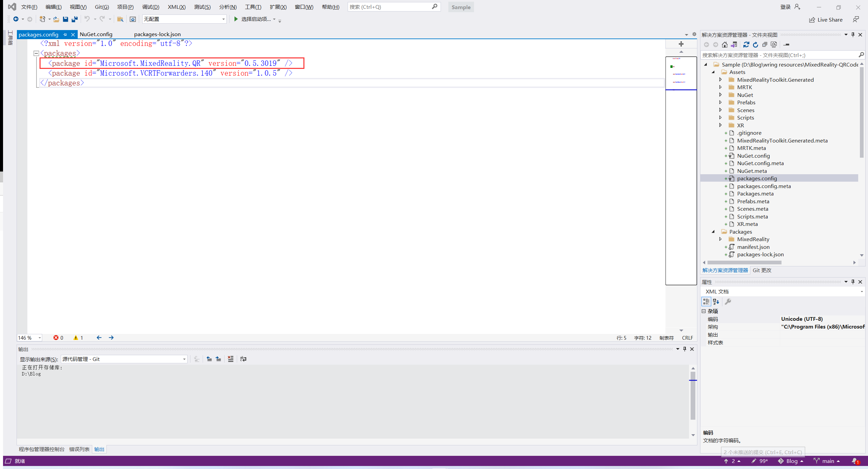
Task: Switch between solutions and folder view icon
Action: (734, 45)
